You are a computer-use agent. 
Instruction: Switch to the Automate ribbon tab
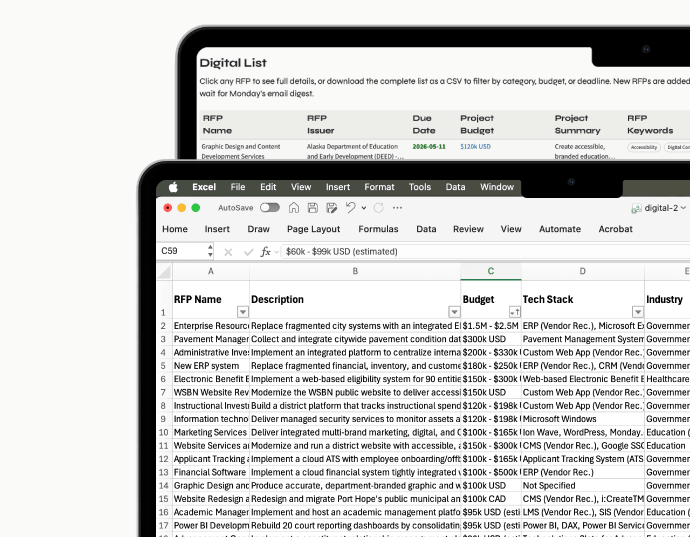pos(560,229)
